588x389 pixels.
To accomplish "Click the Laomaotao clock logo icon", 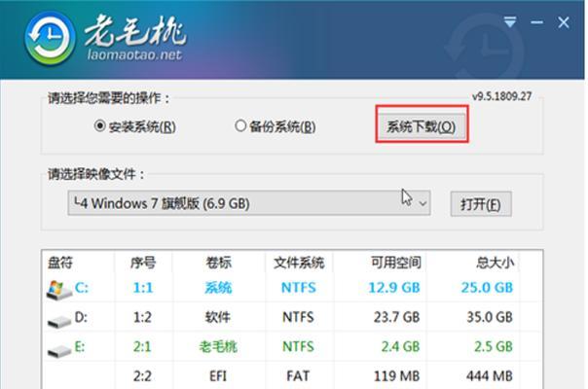I will (x=49, y=39).
